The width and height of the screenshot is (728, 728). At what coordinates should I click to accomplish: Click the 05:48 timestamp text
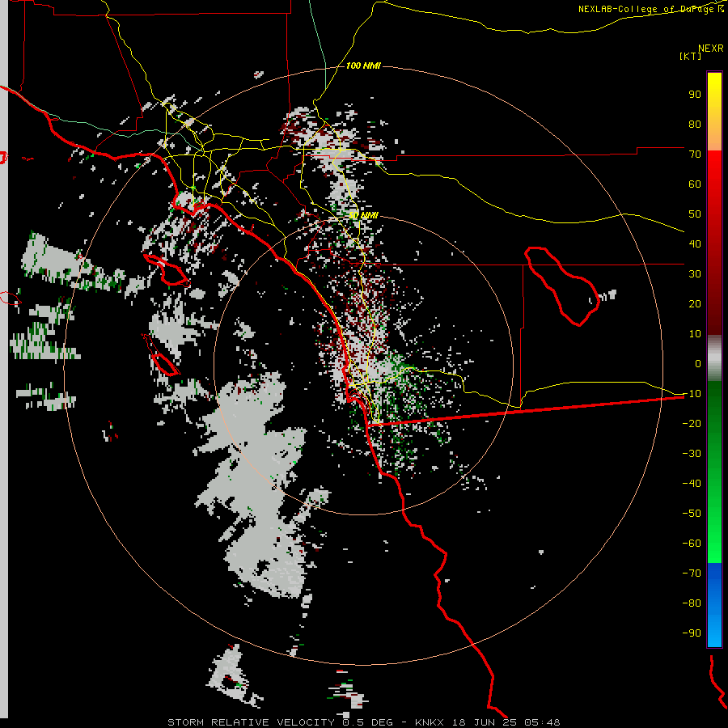(x=542, y=722)
